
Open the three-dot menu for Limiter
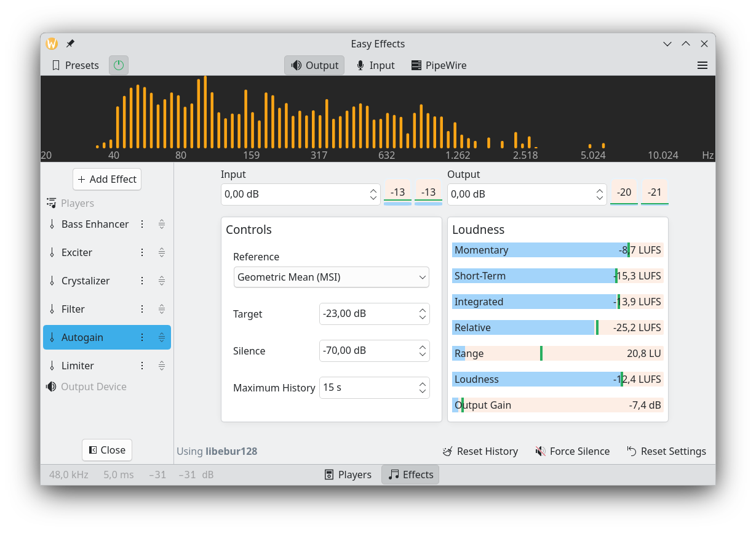point(142,366)
